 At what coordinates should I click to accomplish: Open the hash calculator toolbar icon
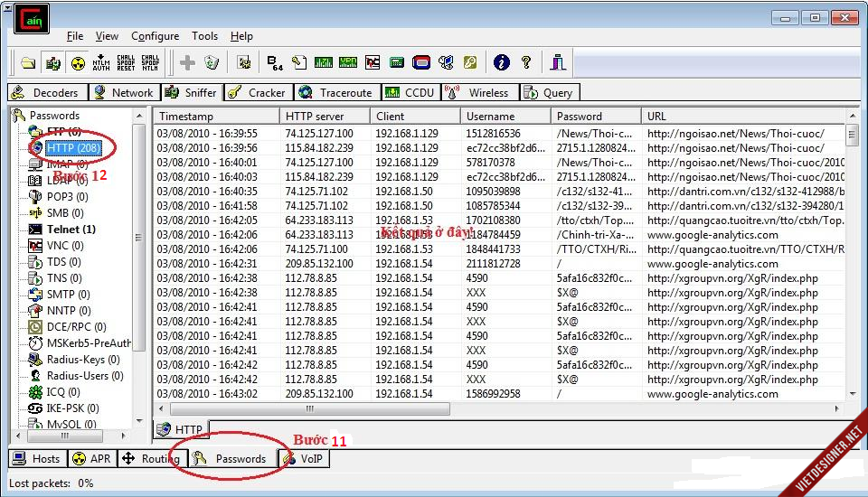396,62
